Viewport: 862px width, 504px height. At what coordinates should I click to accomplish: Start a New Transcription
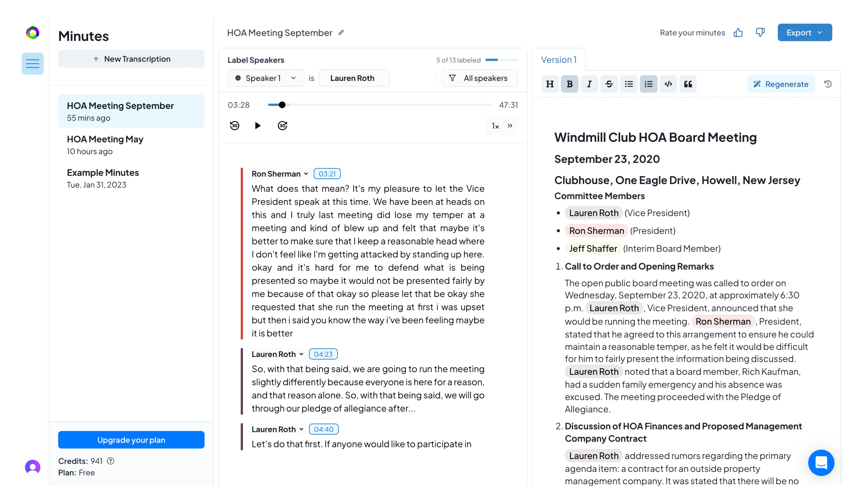tap(131, 59)
